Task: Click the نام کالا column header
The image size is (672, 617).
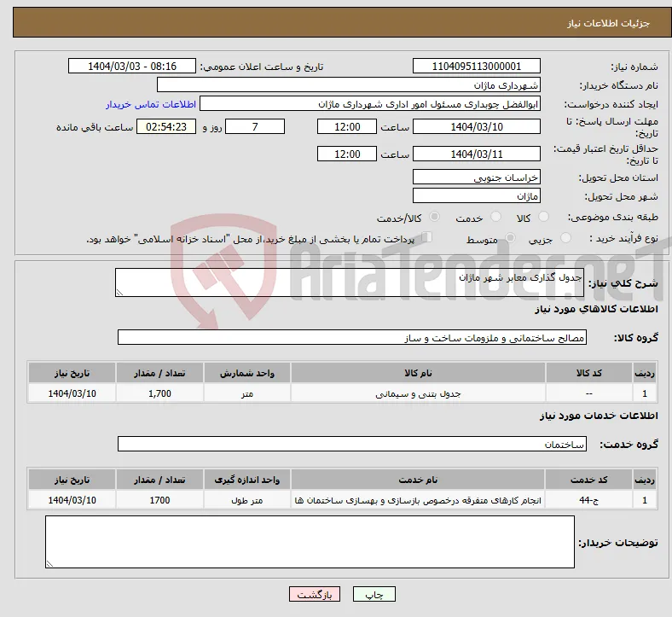Action: pos(418,373)
